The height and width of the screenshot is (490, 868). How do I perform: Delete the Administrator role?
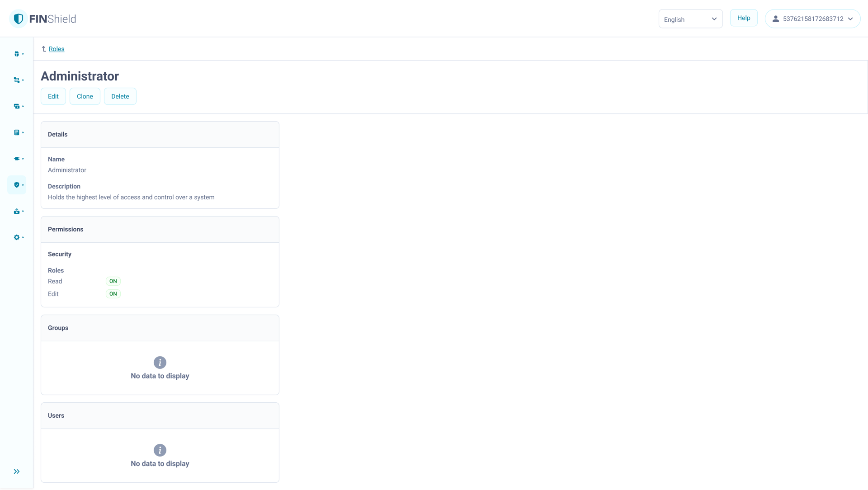pyautogui.click(x=120, y=96)
